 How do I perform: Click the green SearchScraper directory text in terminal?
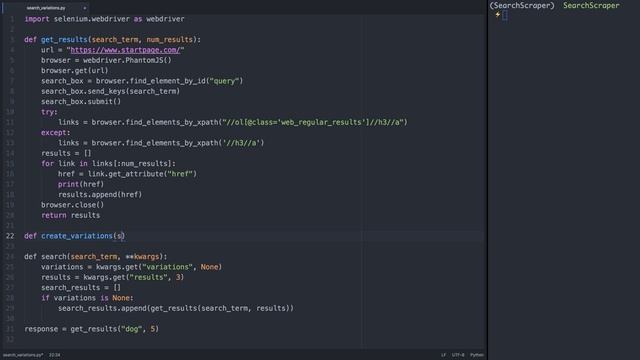[x=591, y=5]
